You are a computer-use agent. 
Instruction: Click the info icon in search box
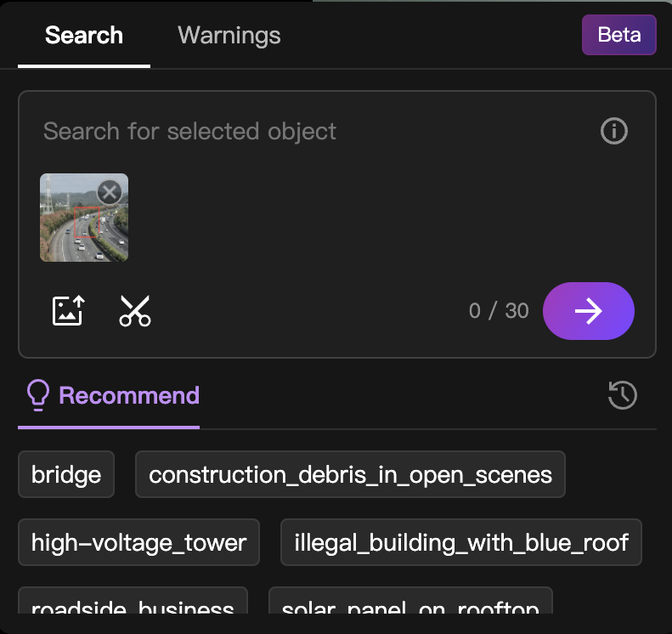(614, 131)
